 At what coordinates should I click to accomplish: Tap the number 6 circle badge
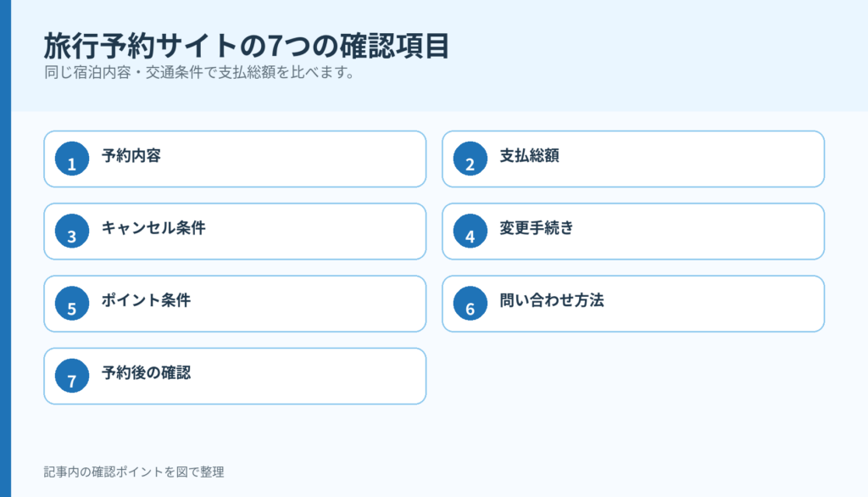tap(470, 304)
